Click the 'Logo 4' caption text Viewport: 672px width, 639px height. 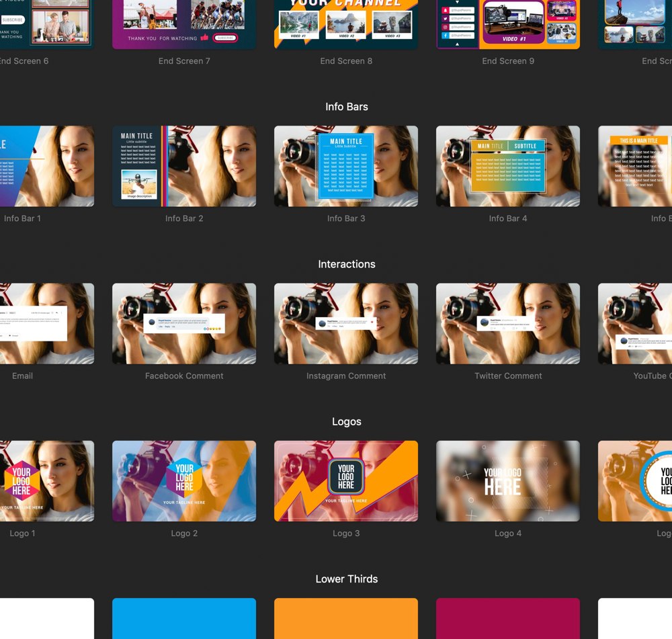pyautogui.click(x=508, y=533)
